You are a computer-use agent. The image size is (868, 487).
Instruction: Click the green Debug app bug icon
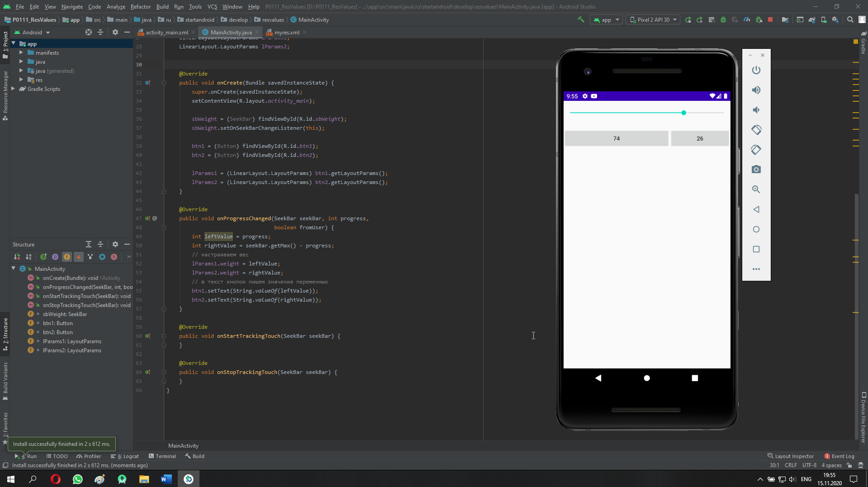click(723, 20)
